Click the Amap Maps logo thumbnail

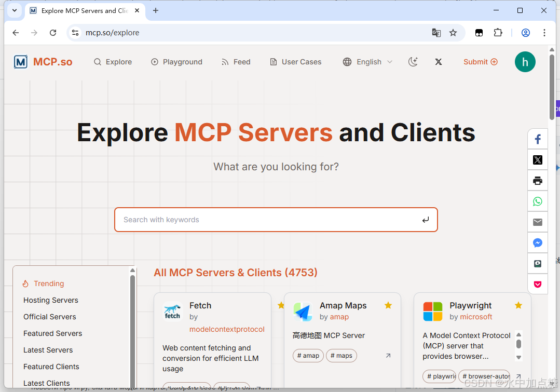(x=303, y=312)
